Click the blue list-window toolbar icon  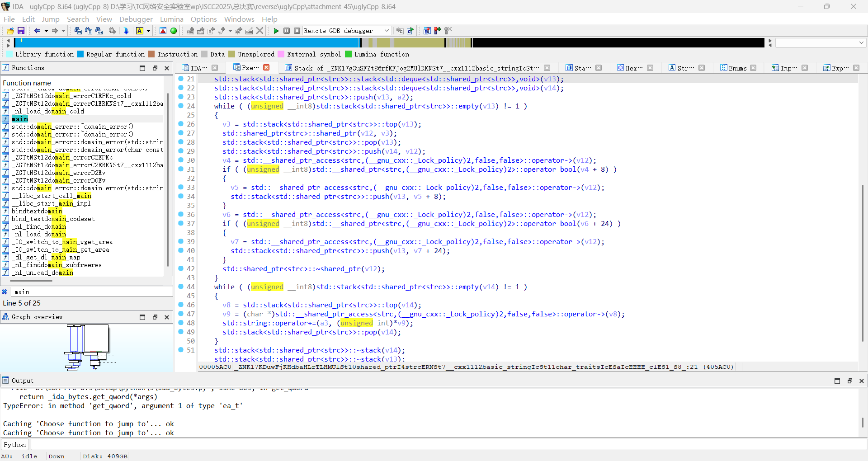click(x=427, y=31)
